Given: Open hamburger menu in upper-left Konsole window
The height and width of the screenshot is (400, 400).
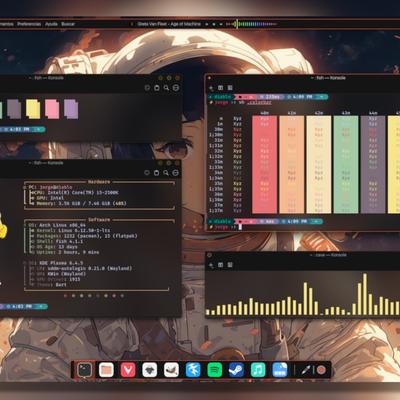Looking at the screenshot, I should (x=176, y=88).
